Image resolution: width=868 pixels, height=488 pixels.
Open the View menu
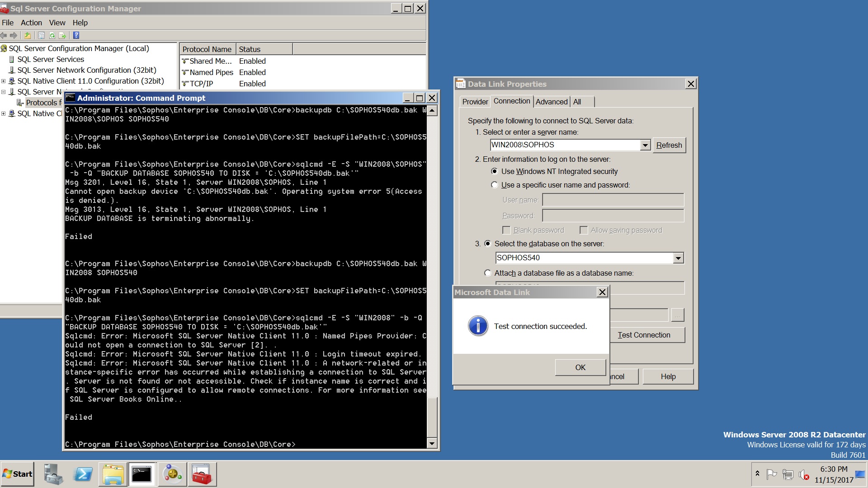point(57,23)
